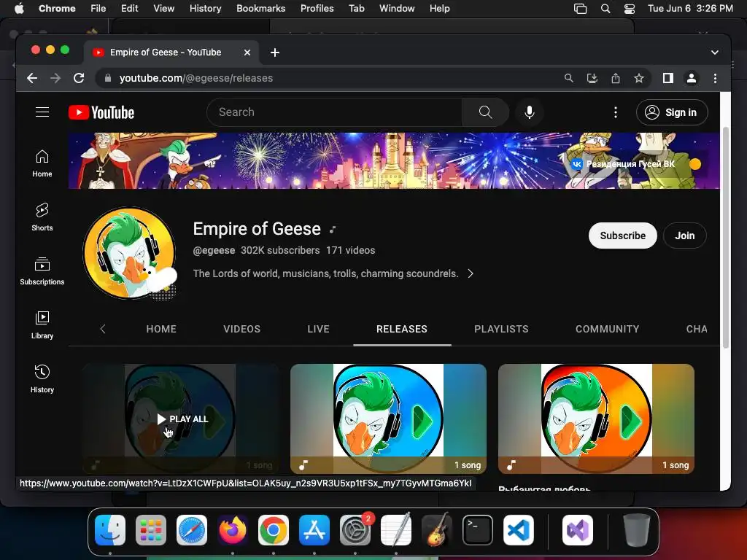Click in the YouTube Search field

pos(334,112)
